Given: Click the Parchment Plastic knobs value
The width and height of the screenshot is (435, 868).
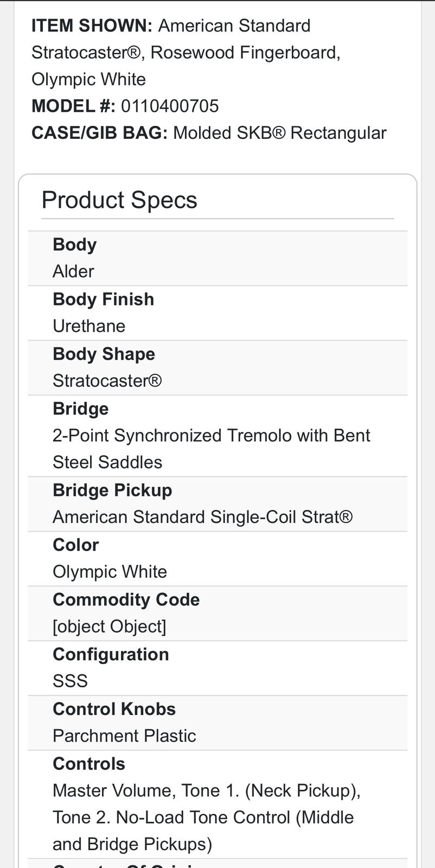Looking at the screenshot, I should 124,736.
